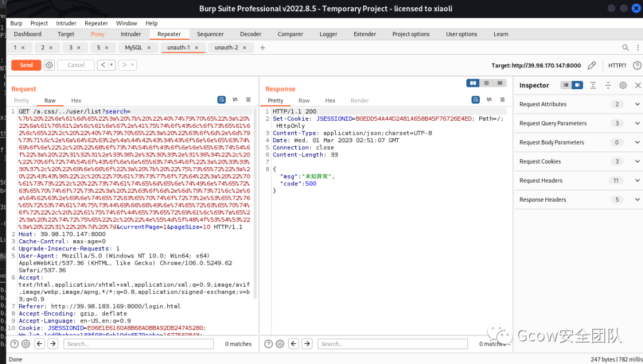Viewport: 643px width, 364px height.
Task: Toggle request message wrap icon
Action: point(221,99)
